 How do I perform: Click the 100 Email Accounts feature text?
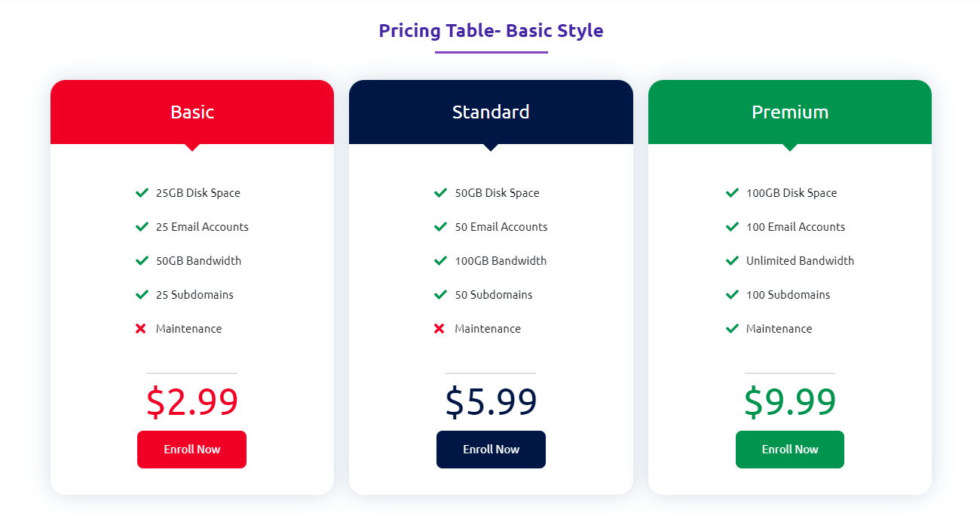click(795, 227)
